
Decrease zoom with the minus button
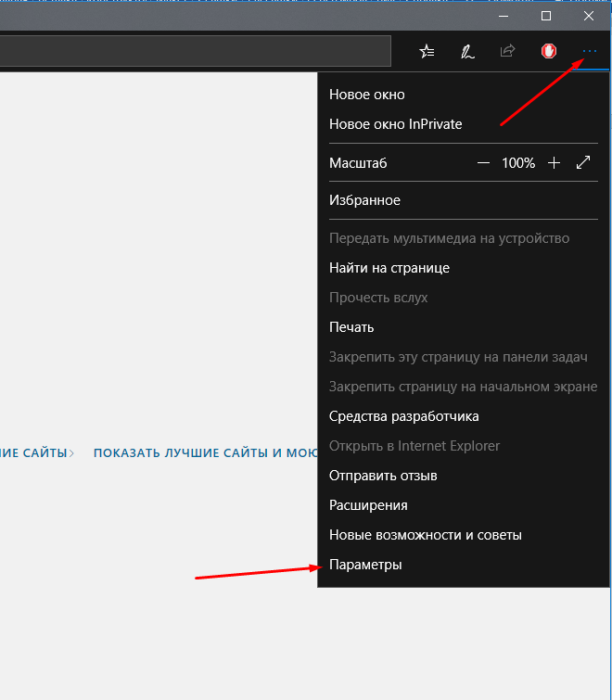click(x=483, y=163)
